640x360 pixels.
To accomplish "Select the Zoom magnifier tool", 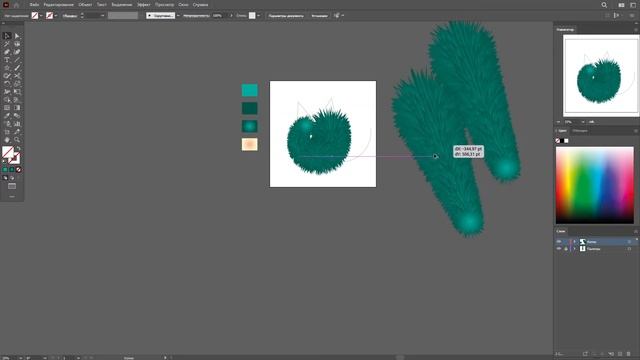I will 17,140.
